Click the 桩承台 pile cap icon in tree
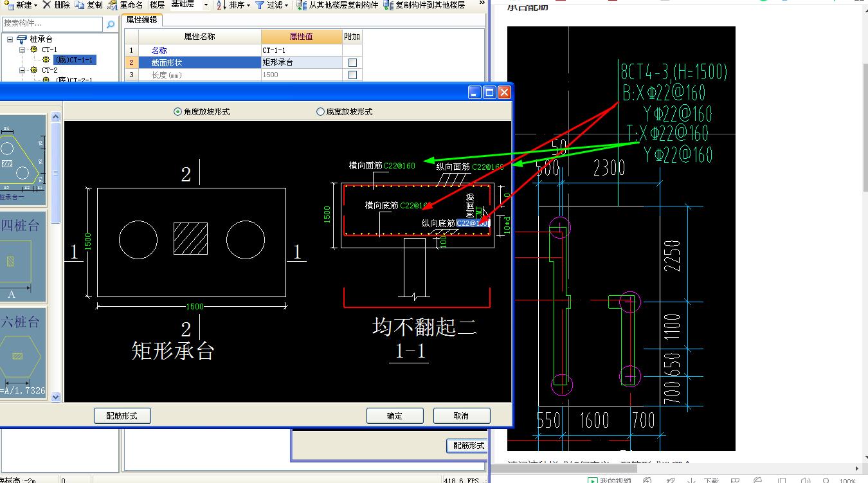Viewport: 868px width, 483px height. click(x=23, y=39)
